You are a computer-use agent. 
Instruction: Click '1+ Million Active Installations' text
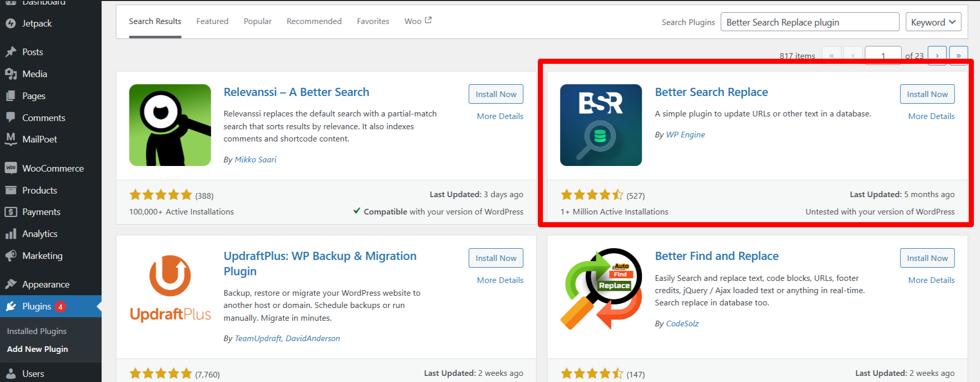(614, 212)
